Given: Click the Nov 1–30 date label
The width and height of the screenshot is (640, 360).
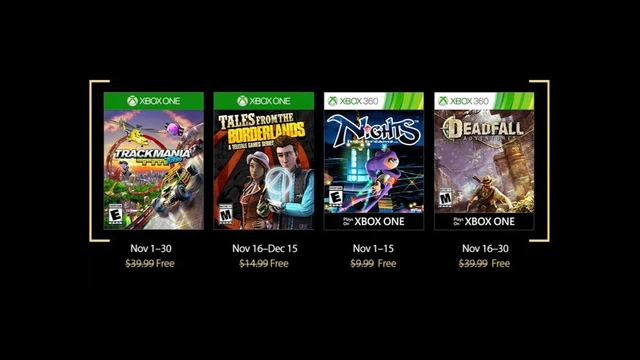Looking at the screenshot, I should tap(151, 248).
